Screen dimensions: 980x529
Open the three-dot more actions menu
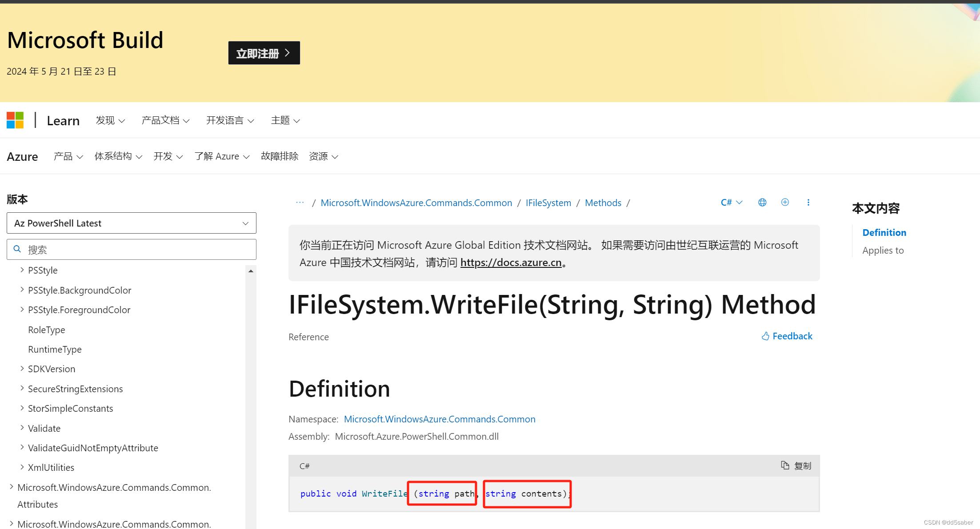(x=808, y=202)
